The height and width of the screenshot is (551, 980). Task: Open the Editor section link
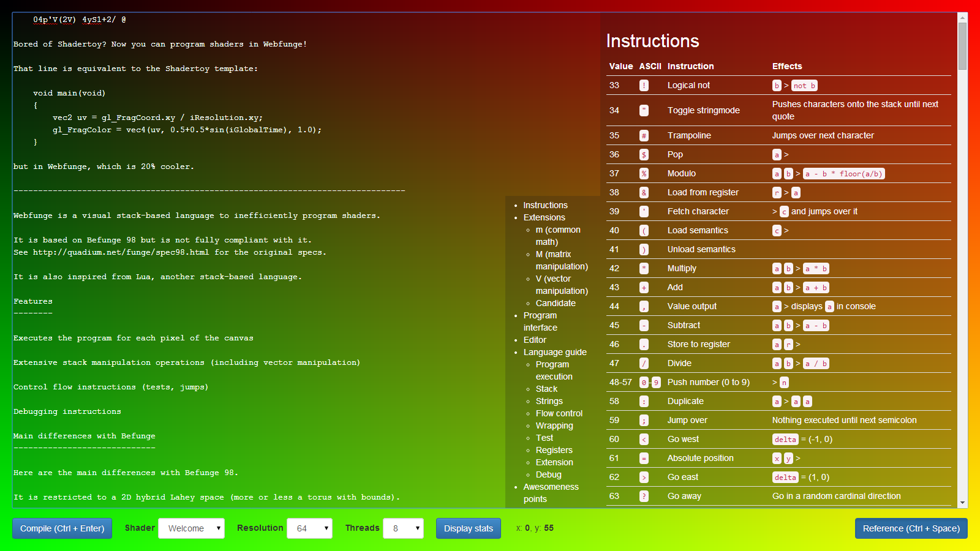pos(535,340)
